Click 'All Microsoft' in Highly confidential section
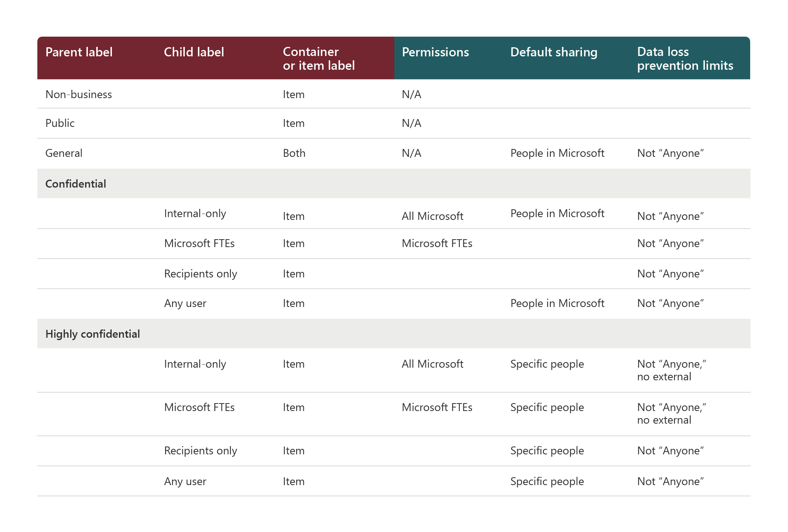The image size is (788, 532). click(433, 364)
